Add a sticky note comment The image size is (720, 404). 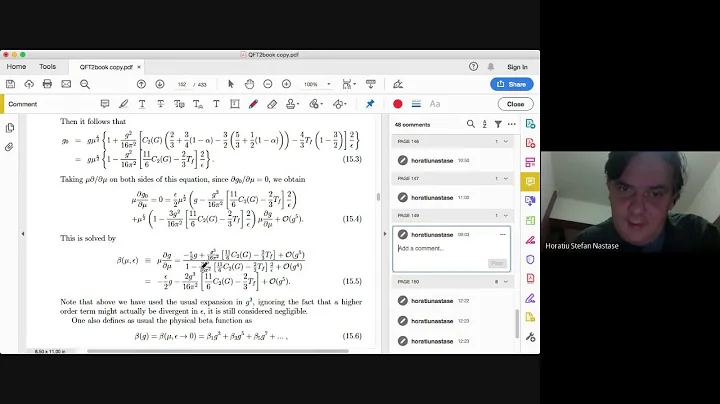coord(105,104)
